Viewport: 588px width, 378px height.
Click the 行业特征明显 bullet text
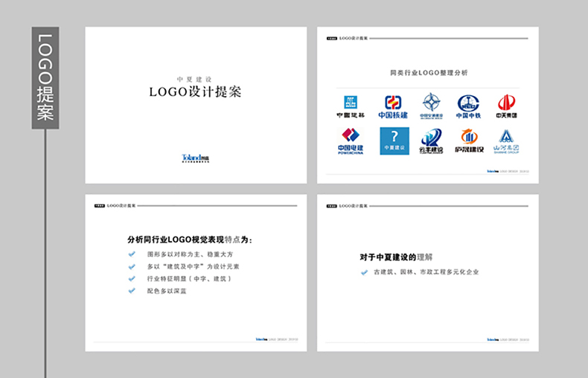(x=189, y=278)
